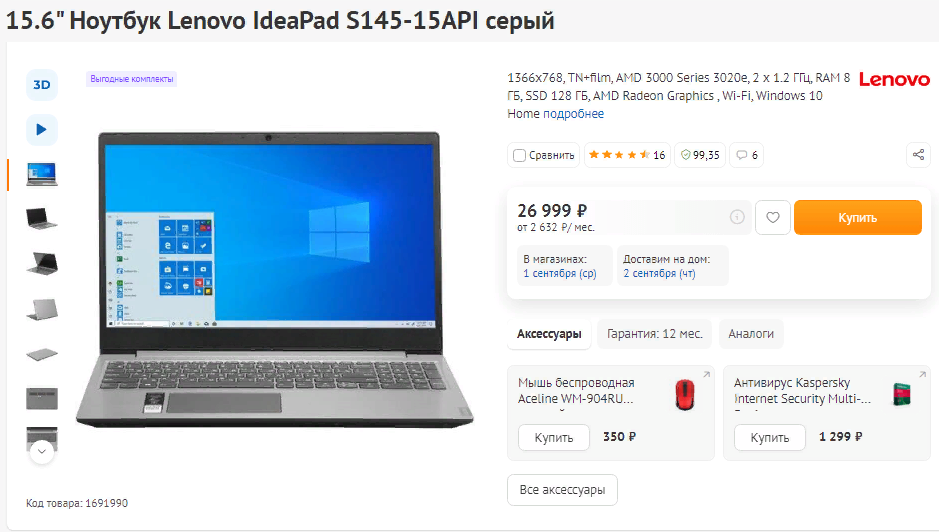Select the closed laptop lid thumbnail

click(42, 354)
